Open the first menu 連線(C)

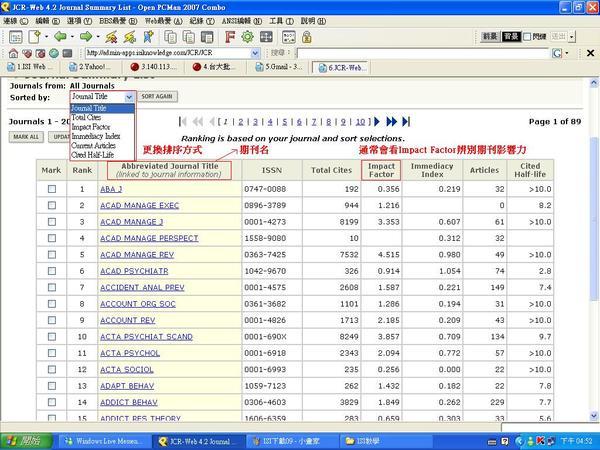(15, 21)
